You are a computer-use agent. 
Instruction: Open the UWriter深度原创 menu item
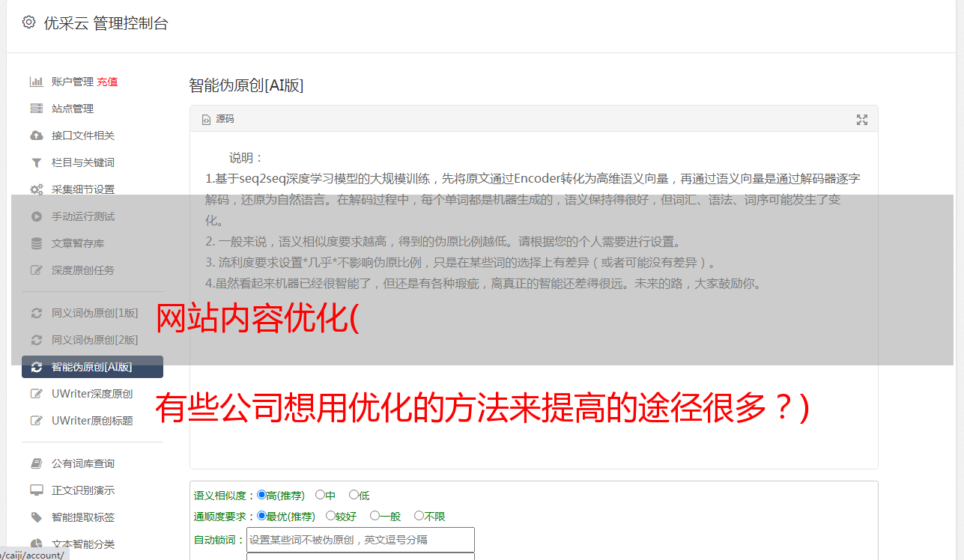pyautogui.click(x=92, y=394)
